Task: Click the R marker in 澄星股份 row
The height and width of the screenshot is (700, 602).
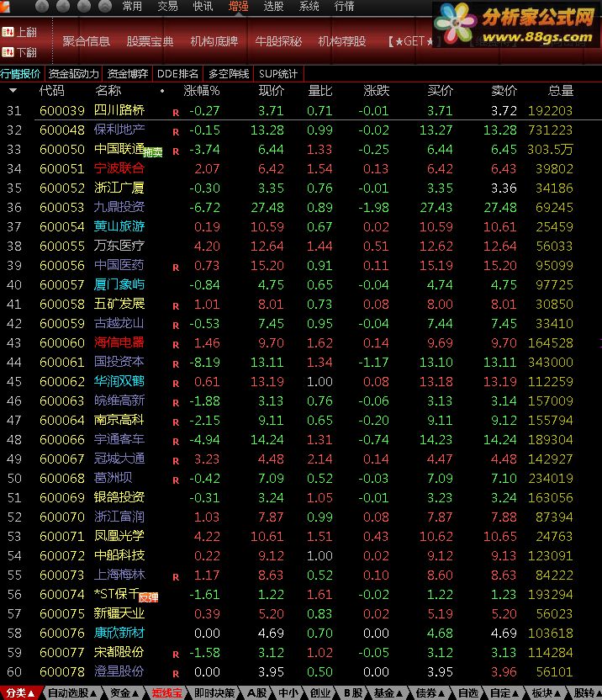Action: coord(176,674)
